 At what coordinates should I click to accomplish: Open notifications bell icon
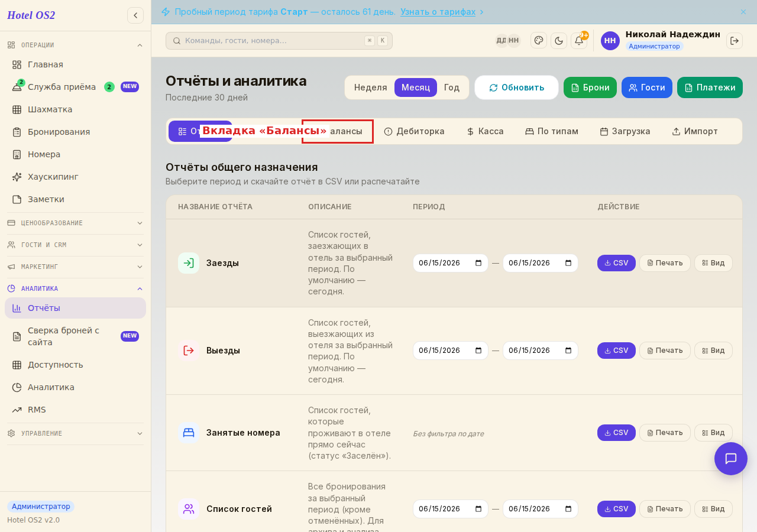pyautogui.click(x=579, y=41)
